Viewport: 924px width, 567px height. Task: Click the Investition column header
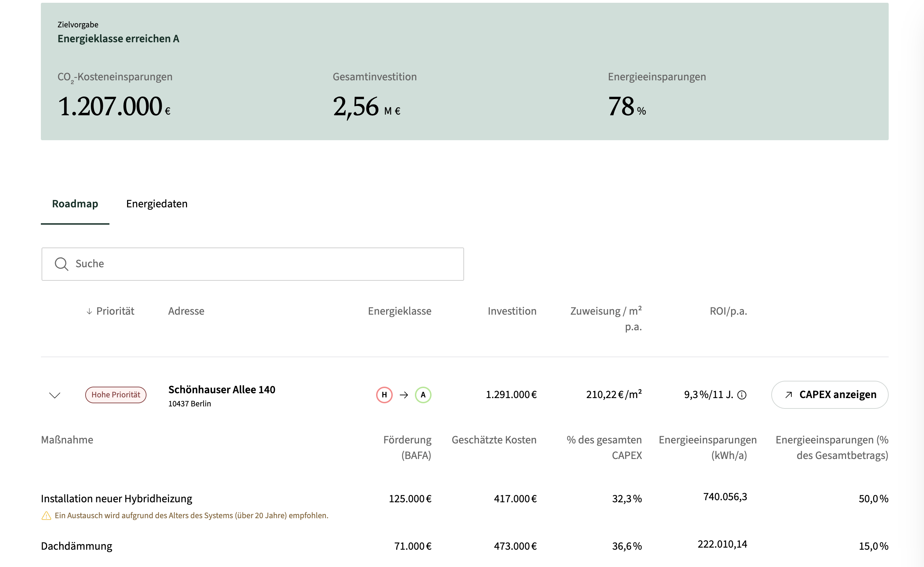click(x=512, y=311)
